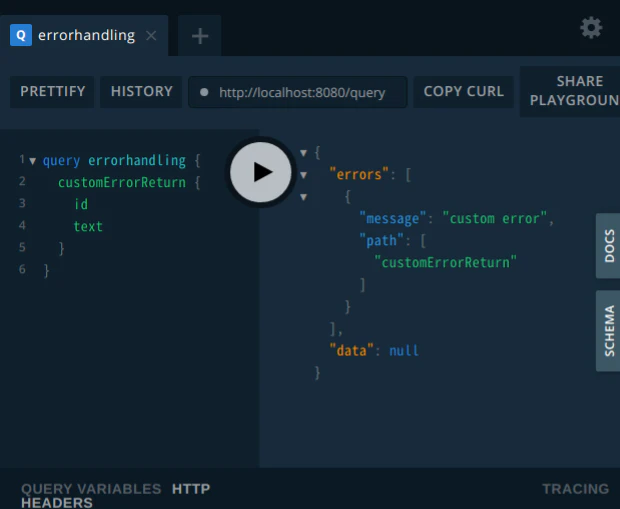Open the TRACING panel

(x=575, y=489)
